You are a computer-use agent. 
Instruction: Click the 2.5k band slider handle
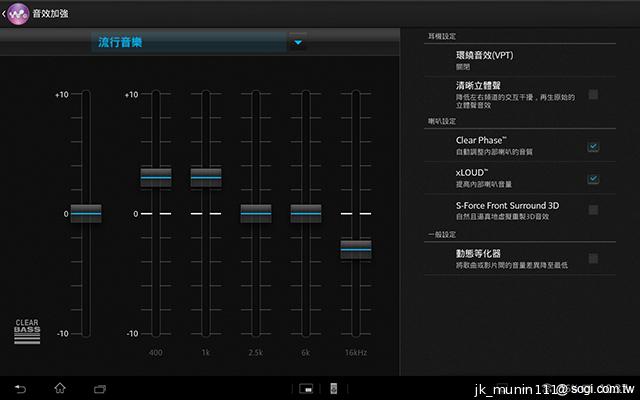pyautogui.click(x=256, y=213)
